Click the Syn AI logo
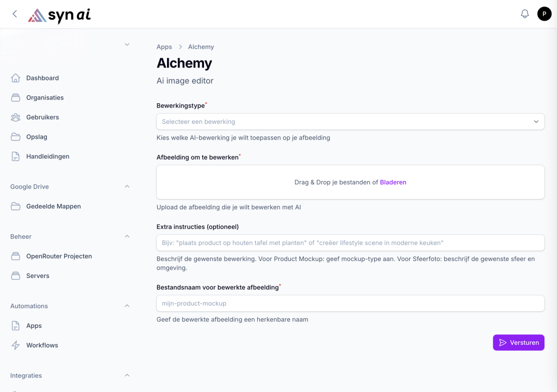This screenshot has height=392, width=557. pyautogui.click(x=60, y=15)
